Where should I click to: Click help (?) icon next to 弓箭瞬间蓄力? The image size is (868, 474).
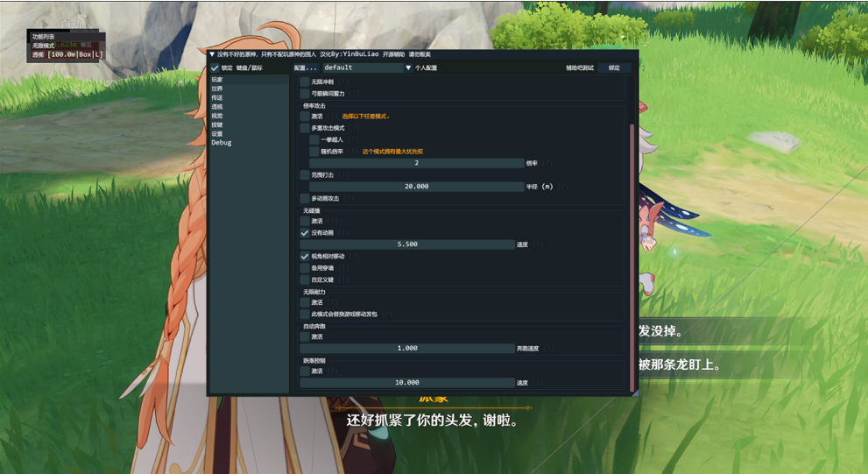354,94
